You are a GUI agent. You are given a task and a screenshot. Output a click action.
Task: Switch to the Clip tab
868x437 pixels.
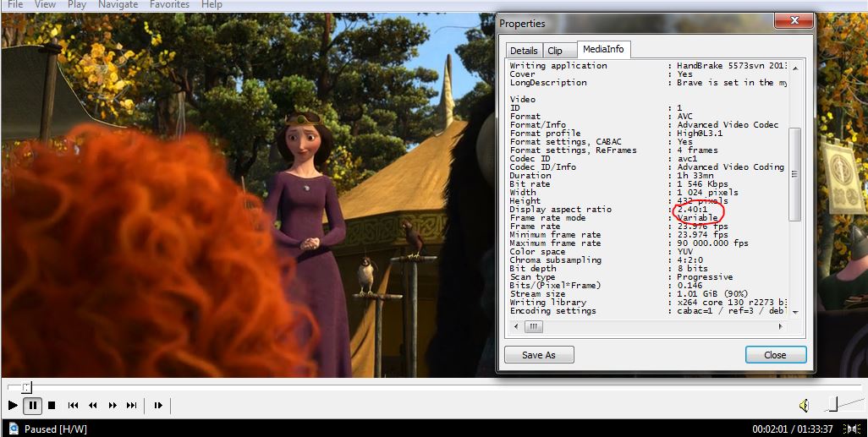(555, 51)
